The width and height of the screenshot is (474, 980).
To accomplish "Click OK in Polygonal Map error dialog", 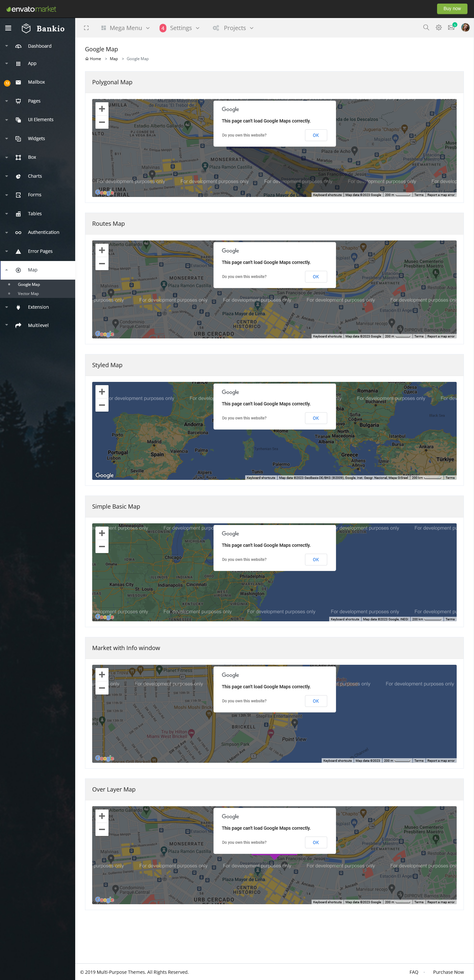I will tap(316, 136).
